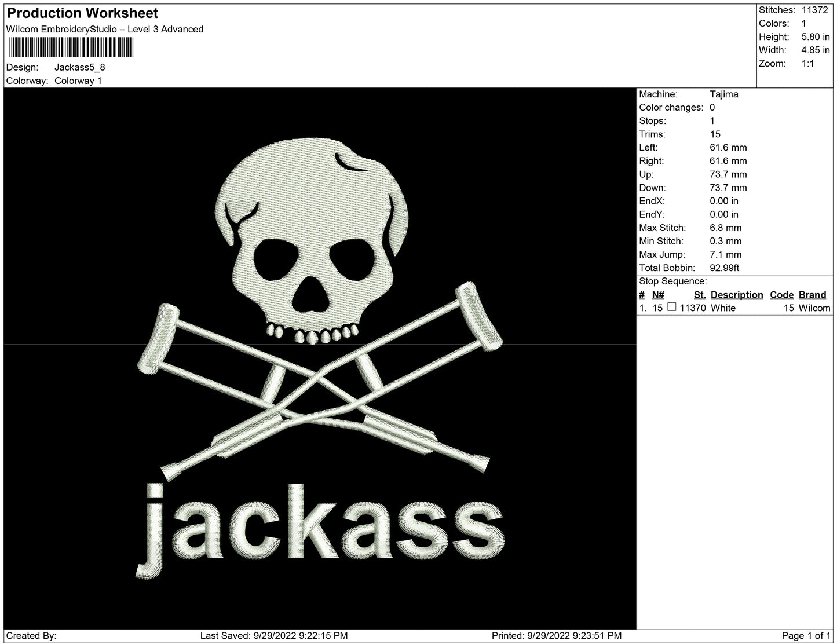Click the 'Stops:' label
This screenshot has height=644, width=837.
tap(653, 121)
